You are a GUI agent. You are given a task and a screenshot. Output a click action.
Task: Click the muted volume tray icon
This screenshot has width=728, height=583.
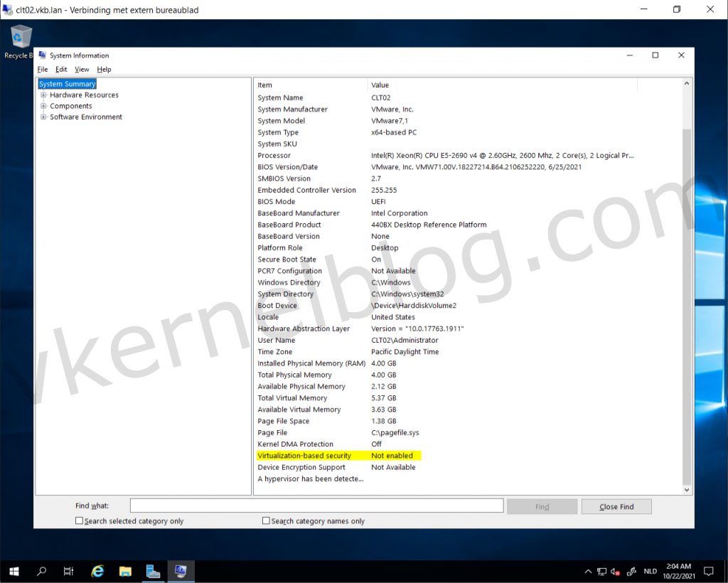616,572
